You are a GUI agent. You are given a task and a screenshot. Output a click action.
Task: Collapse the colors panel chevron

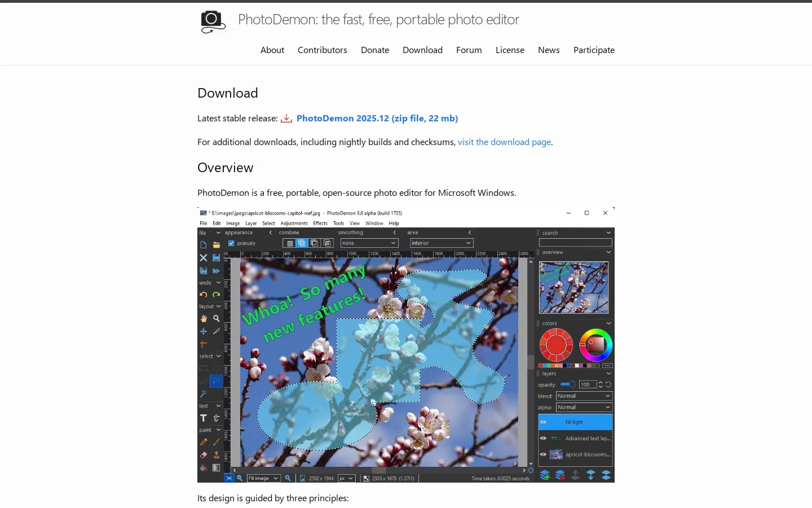tap(608, 323)
